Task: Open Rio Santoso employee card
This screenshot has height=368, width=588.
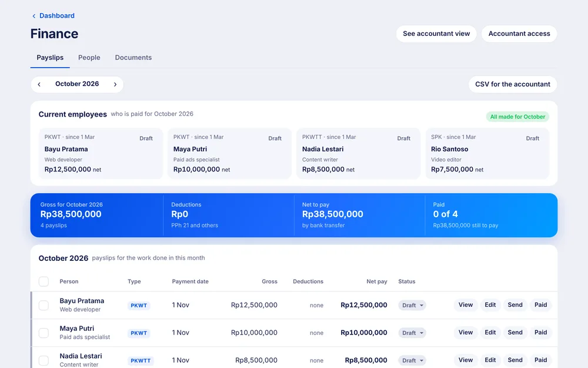Action: point(487,154)
